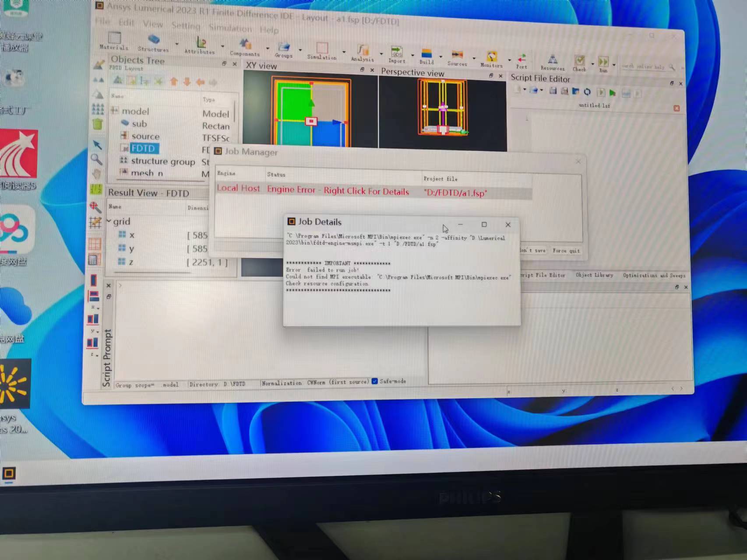
Task: Open the Edit menu
Action: [127, 22]
